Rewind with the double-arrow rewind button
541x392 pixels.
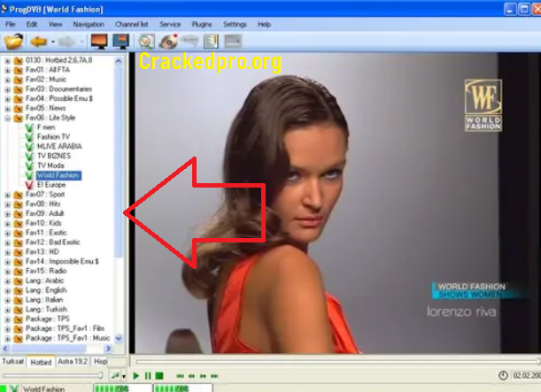[191, 376]
